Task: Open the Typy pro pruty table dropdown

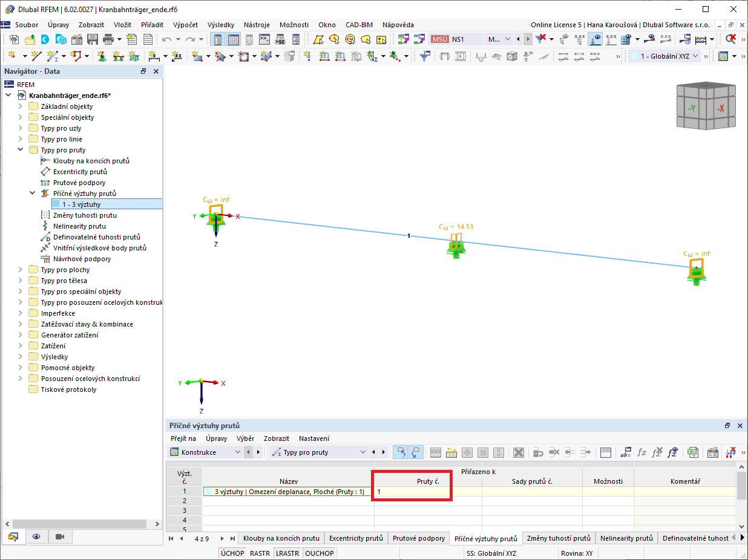Action: point(319,452)
